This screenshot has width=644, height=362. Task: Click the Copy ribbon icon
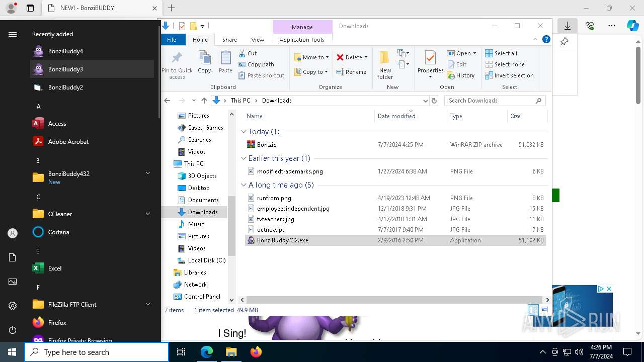click(204, 58)
